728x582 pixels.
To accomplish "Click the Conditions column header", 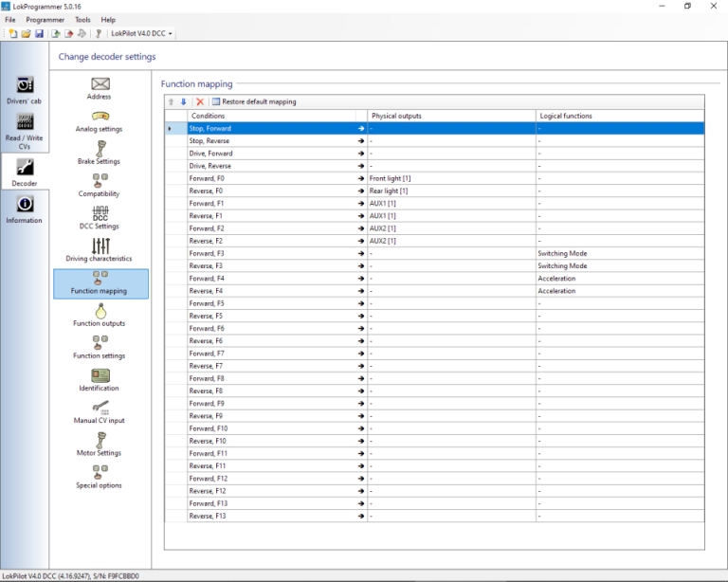I will (x=271, y=116).
